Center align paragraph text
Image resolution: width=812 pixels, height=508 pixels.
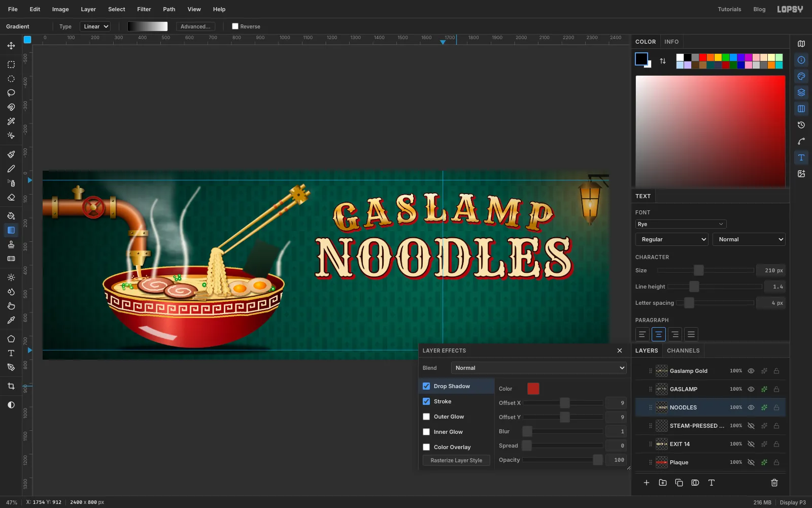click(658, 334)
